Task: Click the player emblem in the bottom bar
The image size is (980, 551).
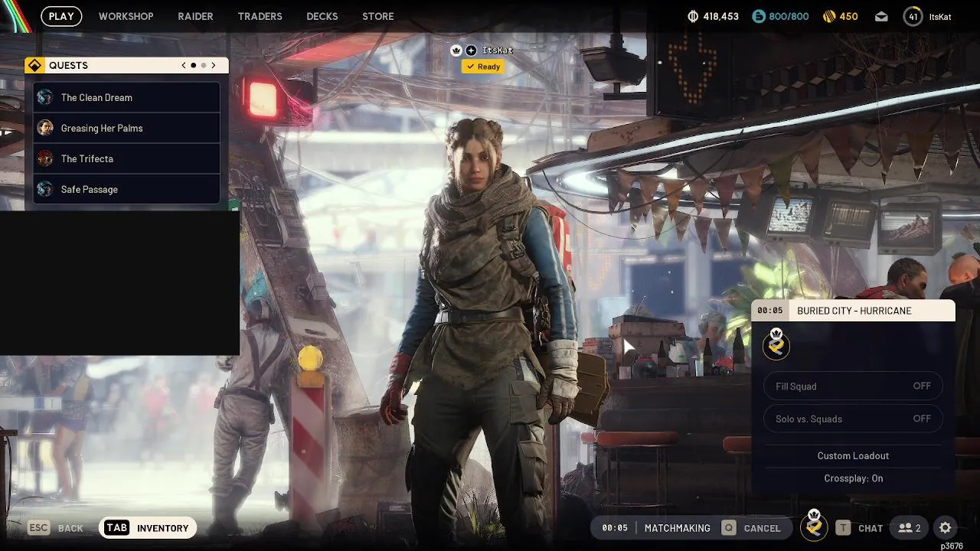Action: click(814, 527)
